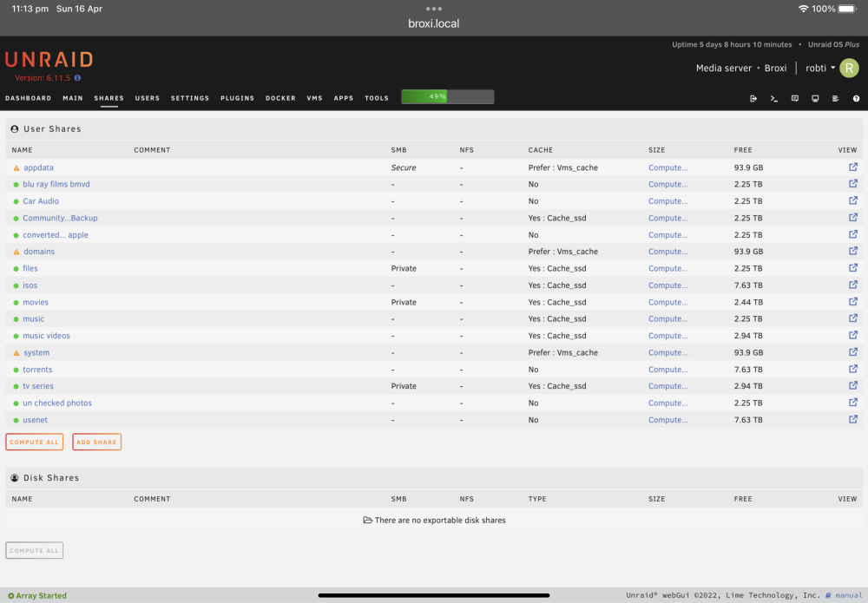Open the view icon for blu ray films bmvd
868x603 pixels.
[853, 184]
